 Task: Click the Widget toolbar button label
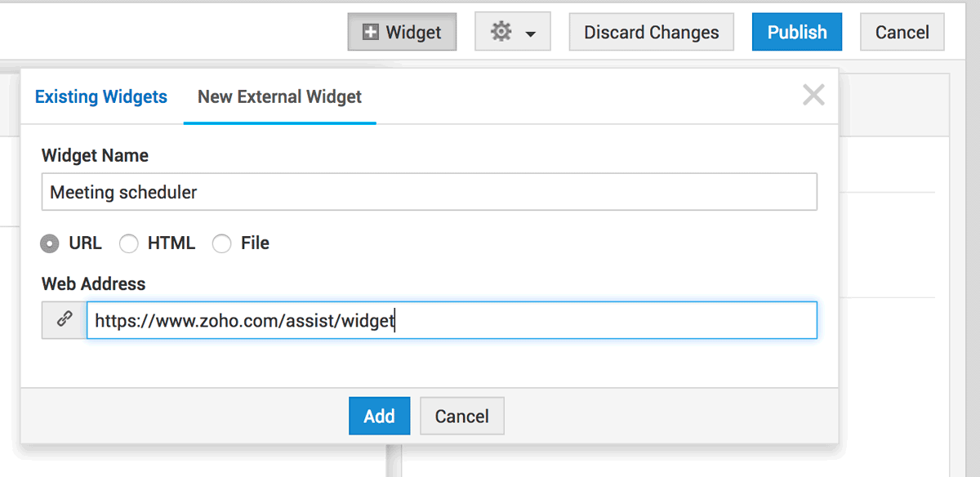[413, 33]
